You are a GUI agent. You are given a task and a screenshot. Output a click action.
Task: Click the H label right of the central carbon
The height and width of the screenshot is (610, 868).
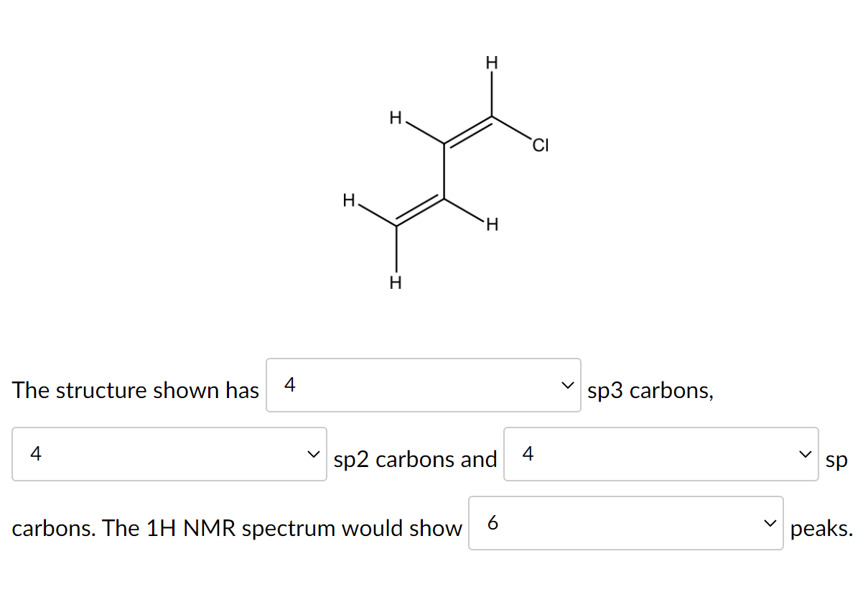[x=492, y=225]
